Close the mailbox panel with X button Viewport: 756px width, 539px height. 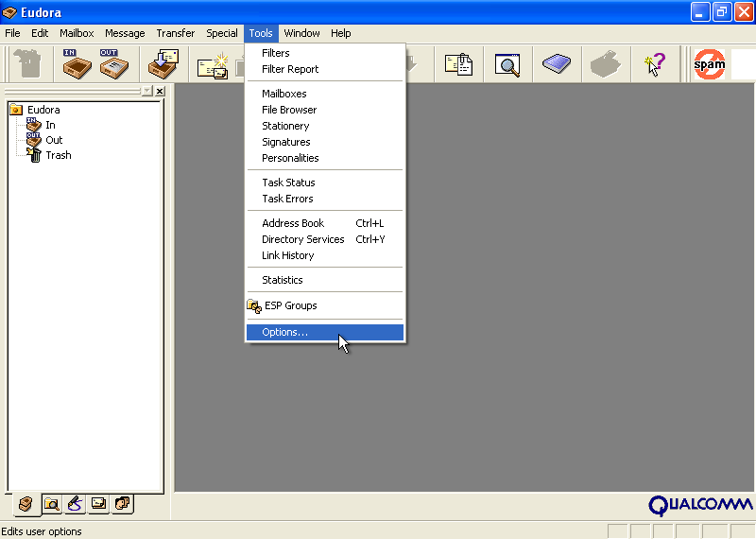point(160,91)
